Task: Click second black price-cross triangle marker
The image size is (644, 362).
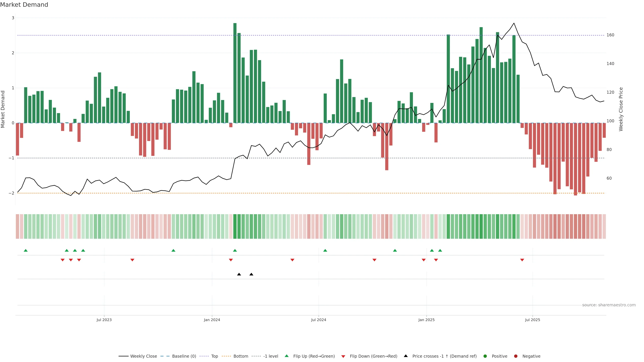Action: click(251, 274)
